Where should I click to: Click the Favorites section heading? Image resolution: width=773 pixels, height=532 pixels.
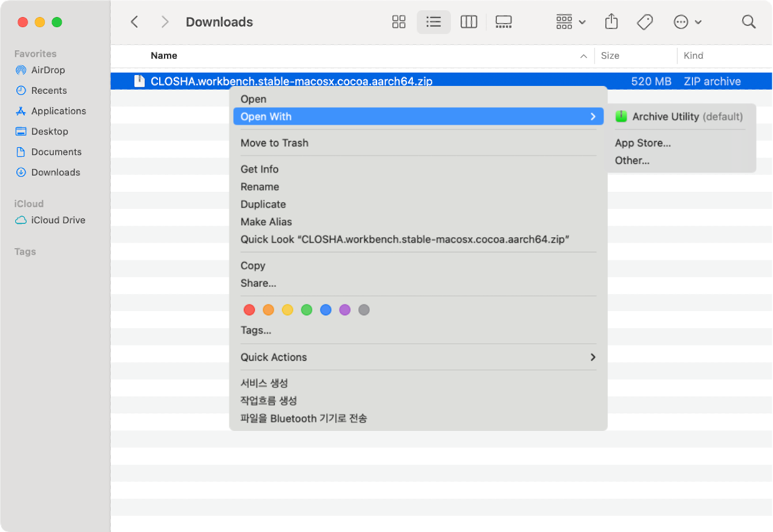36,54
